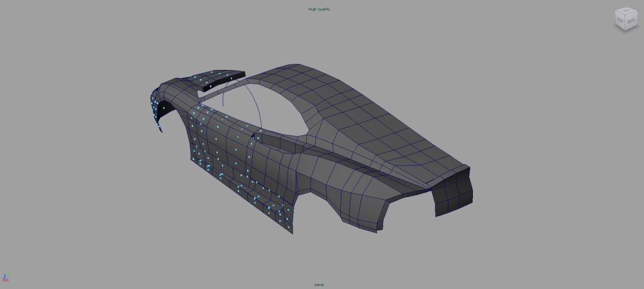Click the persp camera name label
Viewport: 644px width, 289px height.
click(x=319, y=285)
